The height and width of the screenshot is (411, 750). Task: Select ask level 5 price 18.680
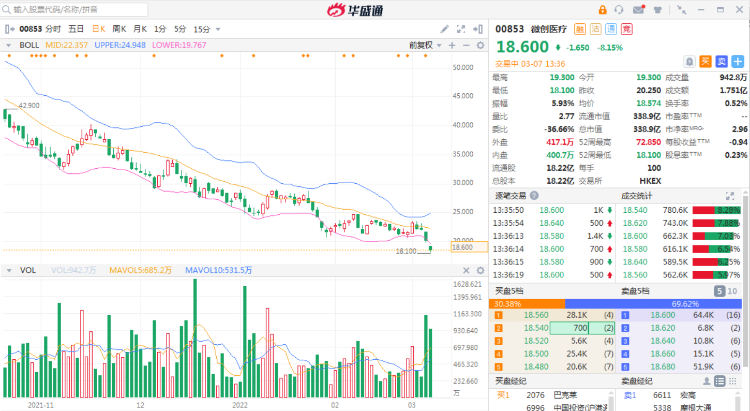pos(663,367)
